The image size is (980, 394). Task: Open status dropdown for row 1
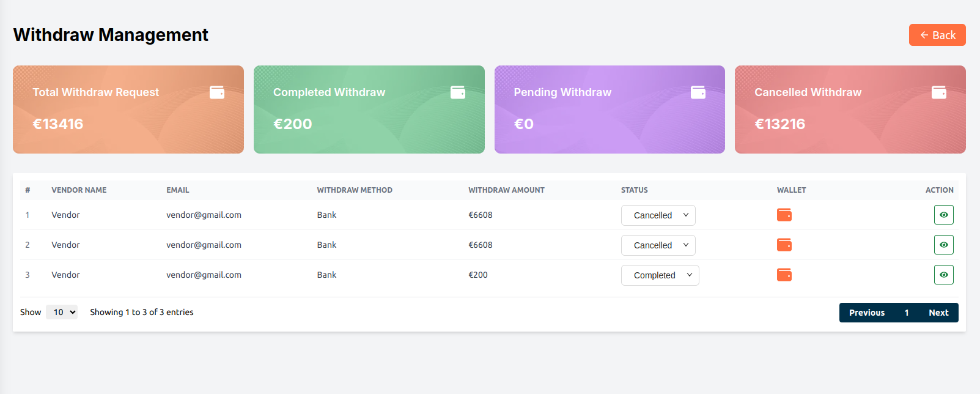658,215
